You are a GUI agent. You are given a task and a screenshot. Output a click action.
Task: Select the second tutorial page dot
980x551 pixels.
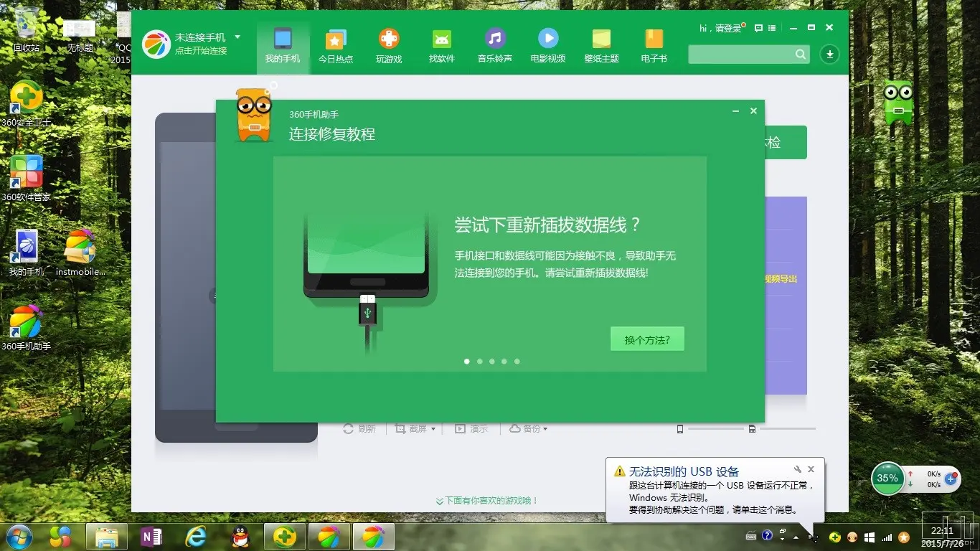(479, 362)
